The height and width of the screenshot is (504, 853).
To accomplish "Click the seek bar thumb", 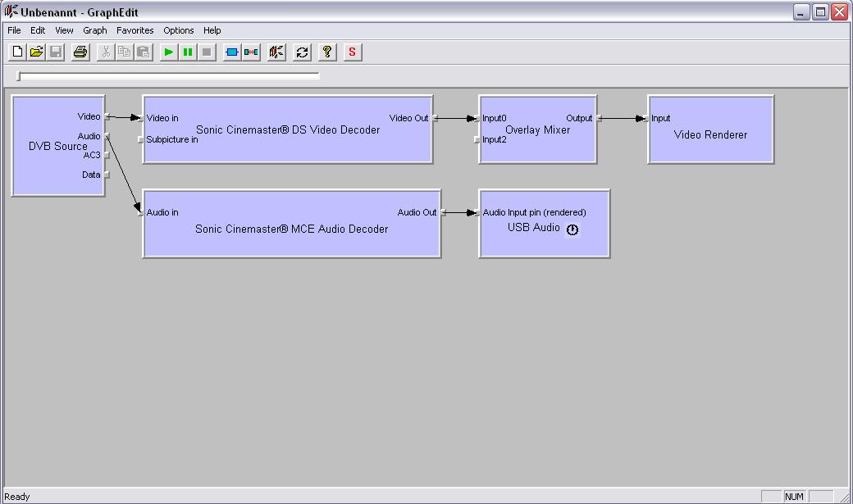I will (x=19, y=76).
